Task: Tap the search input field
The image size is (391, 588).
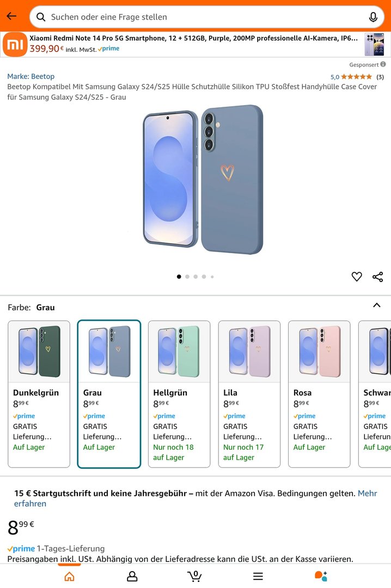Action: tap(201, 17)
